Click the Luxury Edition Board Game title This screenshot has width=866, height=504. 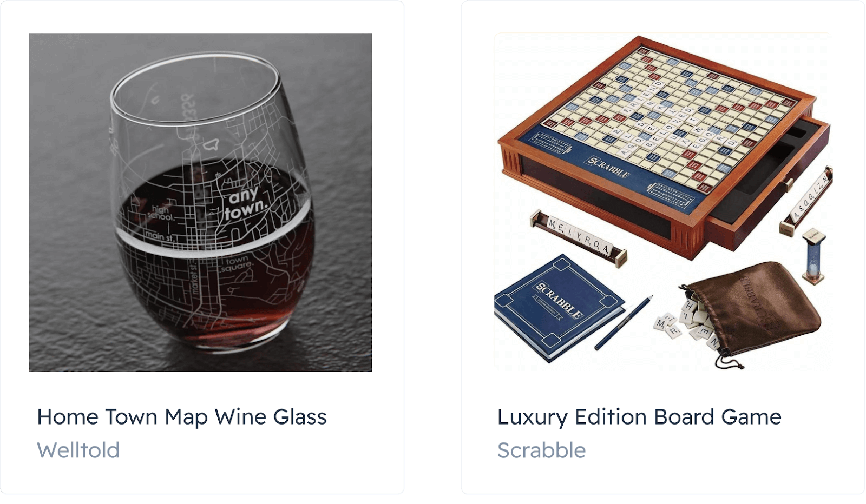tap(639, 417)
